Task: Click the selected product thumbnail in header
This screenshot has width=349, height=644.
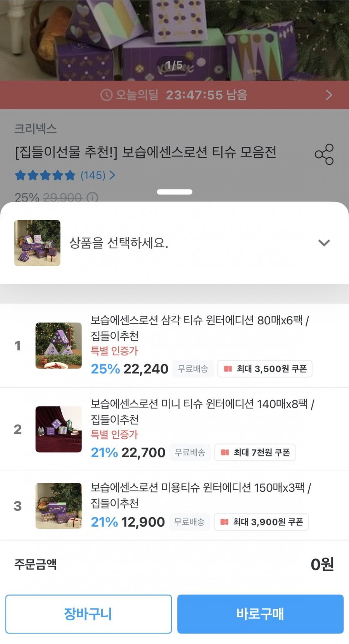Action: [x=37, y=243]
